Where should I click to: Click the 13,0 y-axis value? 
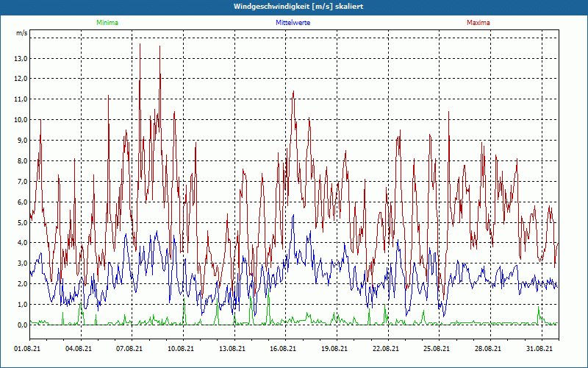point(21,59)
